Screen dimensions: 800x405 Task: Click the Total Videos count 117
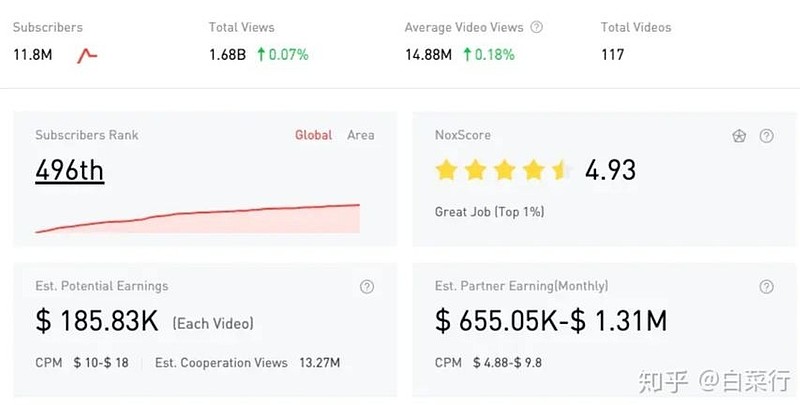click(x=612, y=55)
